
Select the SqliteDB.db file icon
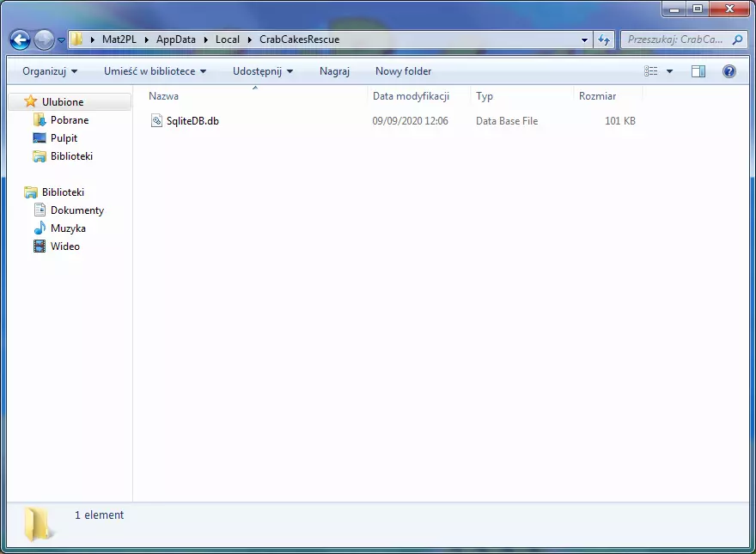156,120
